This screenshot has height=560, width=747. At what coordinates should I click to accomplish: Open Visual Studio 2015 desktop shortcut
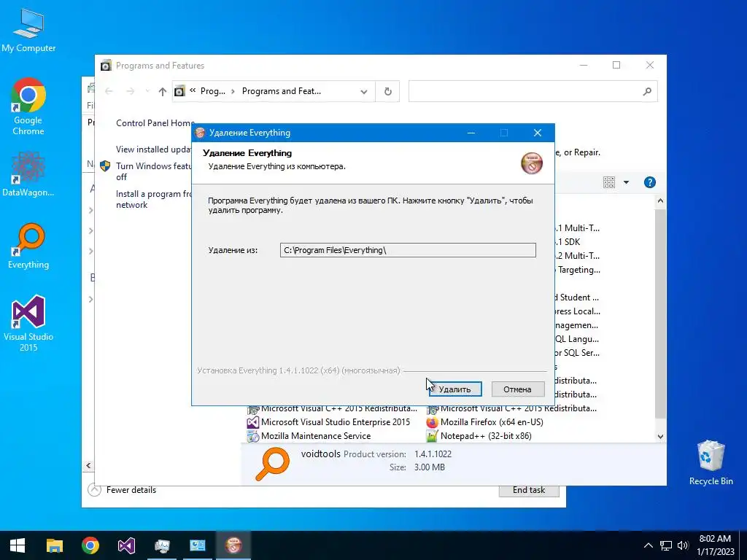28,323
